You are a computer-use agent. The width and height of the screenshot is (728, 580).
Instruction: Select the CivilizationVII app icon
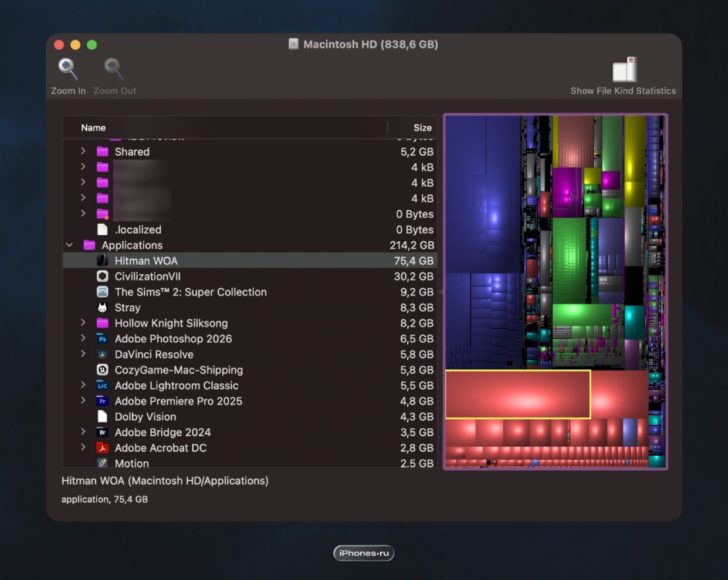point(102,276)
